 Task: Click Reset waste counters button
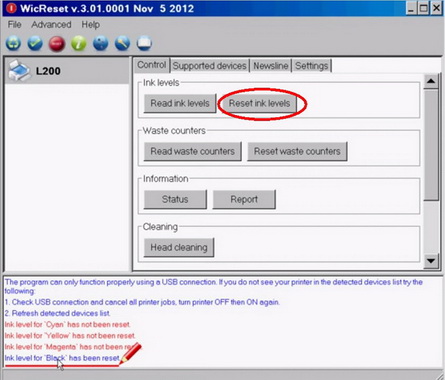(297, 151)
